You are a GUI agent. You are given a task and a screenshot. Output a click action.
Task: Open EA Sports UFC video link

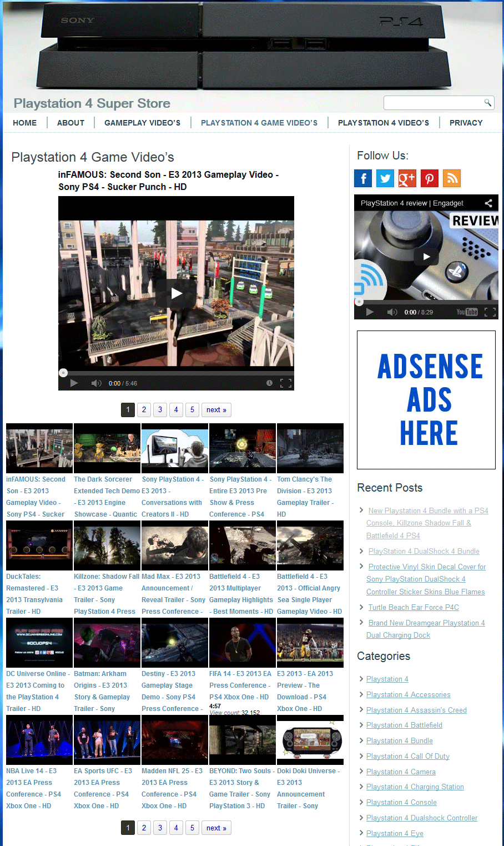point(103,788)
